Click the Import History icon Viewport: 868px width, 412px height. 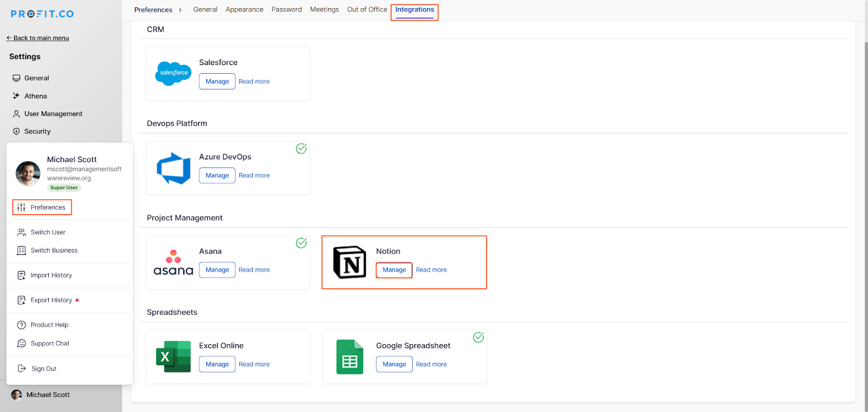pos(21,275)
